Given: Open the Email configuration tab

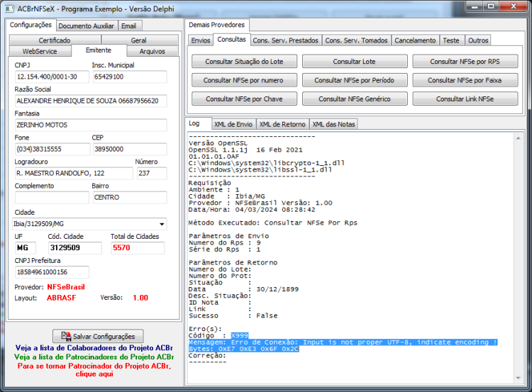Looking at the screenshot, I should pos(129,26).
